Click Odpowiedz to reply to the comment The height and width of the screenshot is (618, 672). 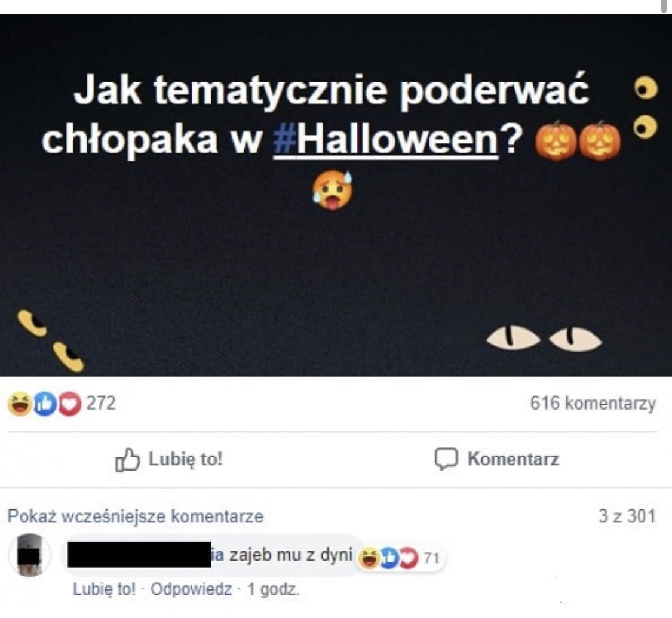coord(191,589)
